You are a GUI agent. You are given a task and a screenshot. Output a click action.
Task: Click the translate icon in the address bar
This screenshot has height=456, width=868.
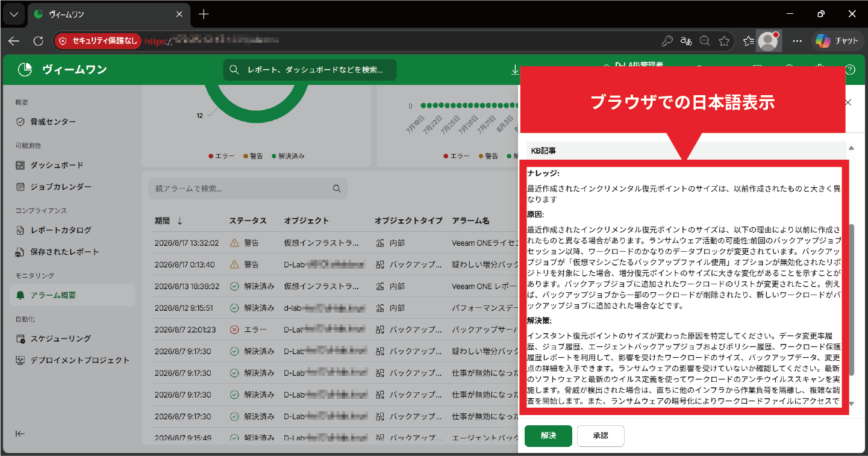coord(686,41)
